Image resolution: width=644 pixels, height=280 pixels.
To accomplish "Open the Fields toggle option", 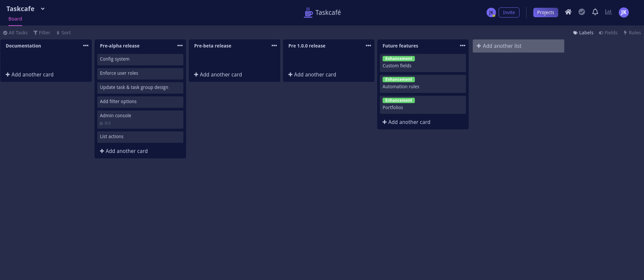I will (608, 33).
